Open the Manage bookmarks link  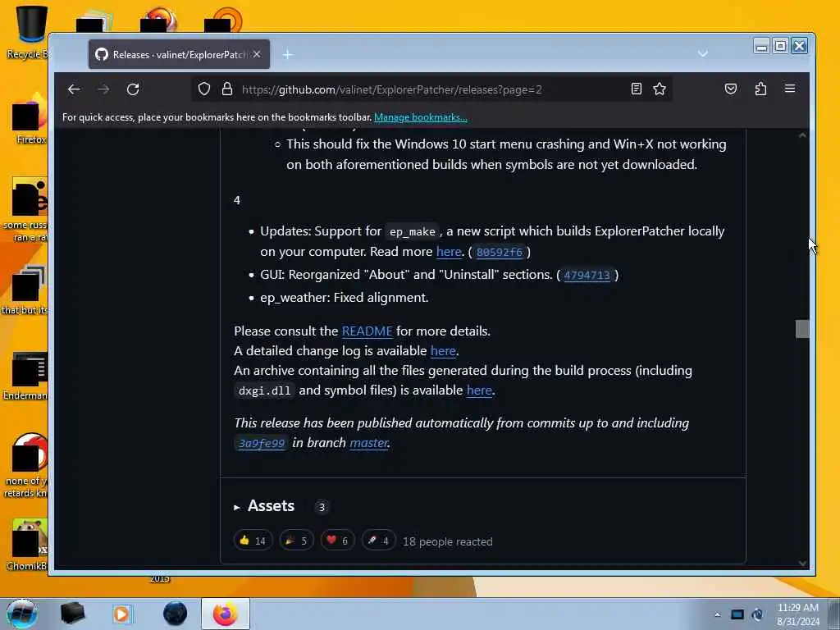421,117
